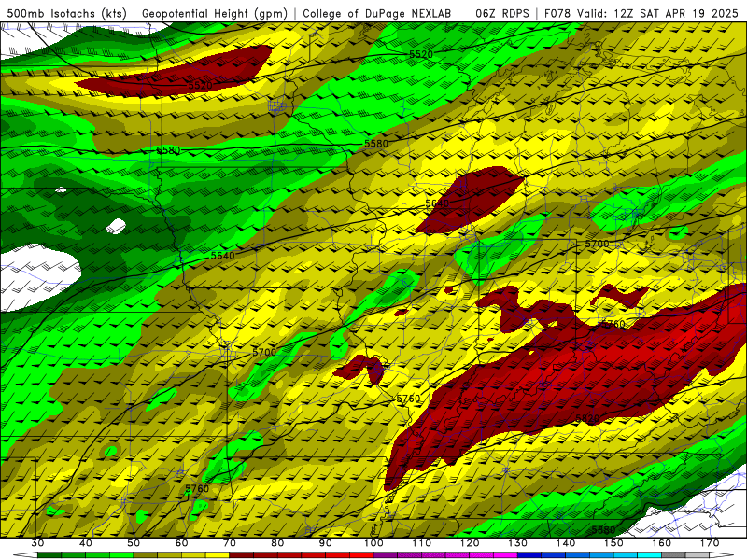Screen dimensions: 747x560
Task: Click the purple swatch starting at 100
Action: pyautogui.click(x=386, y=555)
